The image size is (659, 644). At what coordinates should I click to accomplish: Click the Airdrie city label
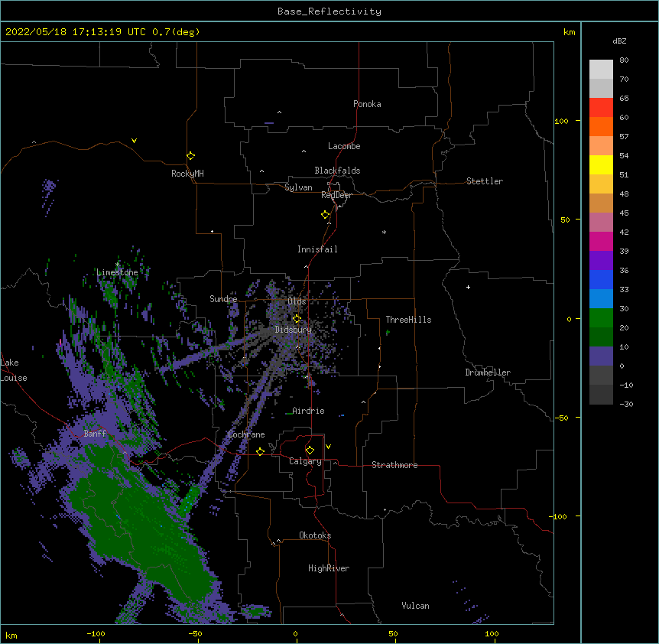(308, 411)
